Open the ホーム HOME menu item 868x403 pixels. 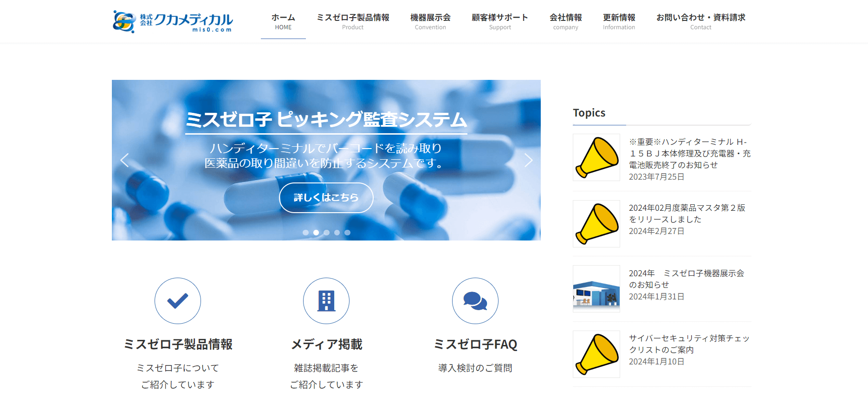[283, 22]
